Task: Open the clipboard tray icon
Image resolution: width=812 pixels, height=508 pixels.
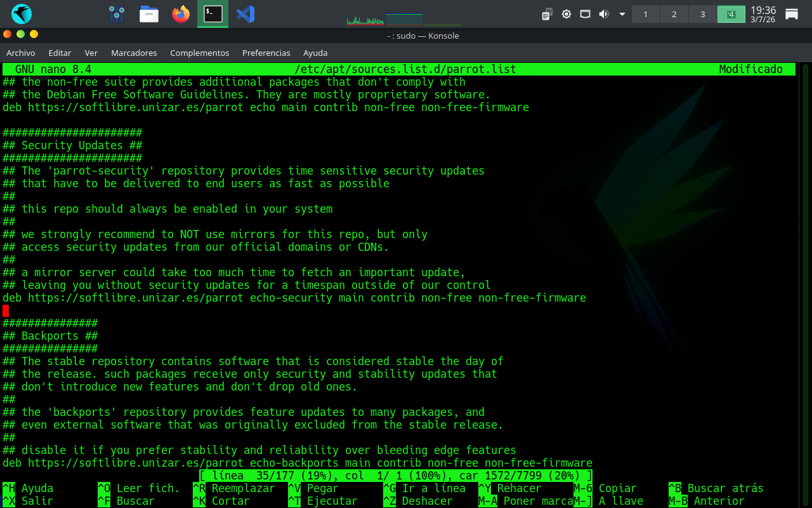Action: (x=547, y=14)
